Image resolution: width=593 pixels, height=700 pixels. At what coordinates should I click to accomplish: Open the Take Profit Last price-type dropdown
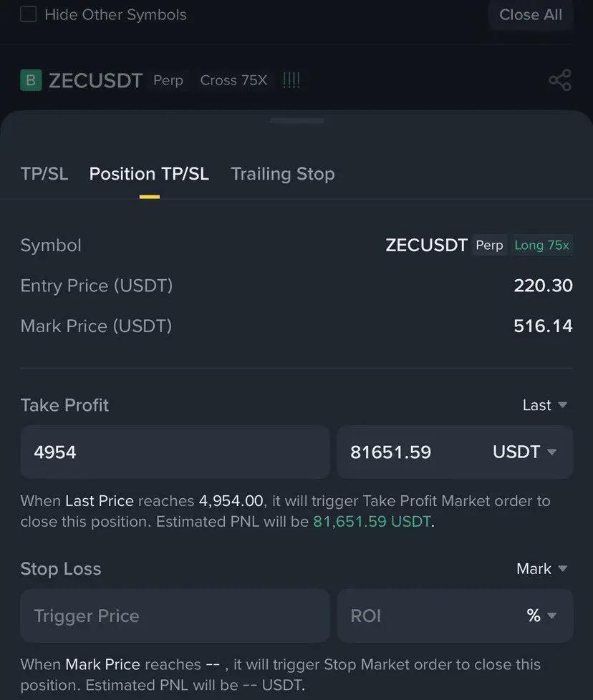click(544, 405)
